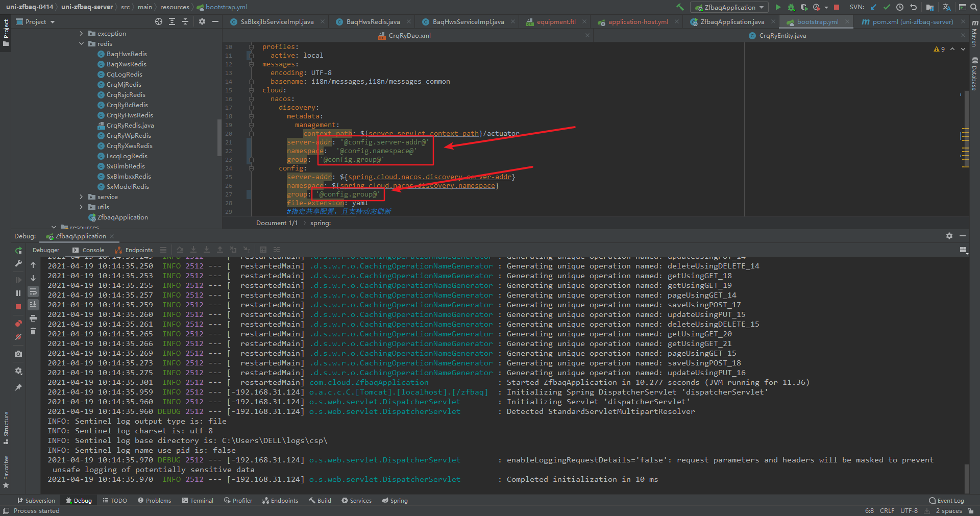Open the Terminal tool window

point(198,501)
